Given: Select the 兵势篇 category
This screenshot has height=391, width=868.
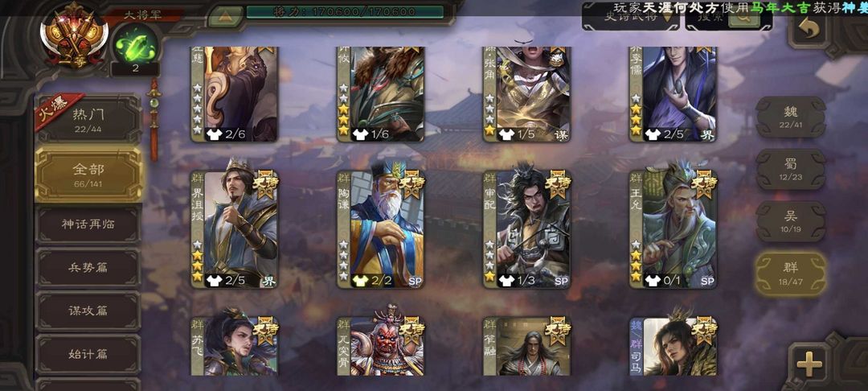Looking at the screenshot, I should click(88, 267).
